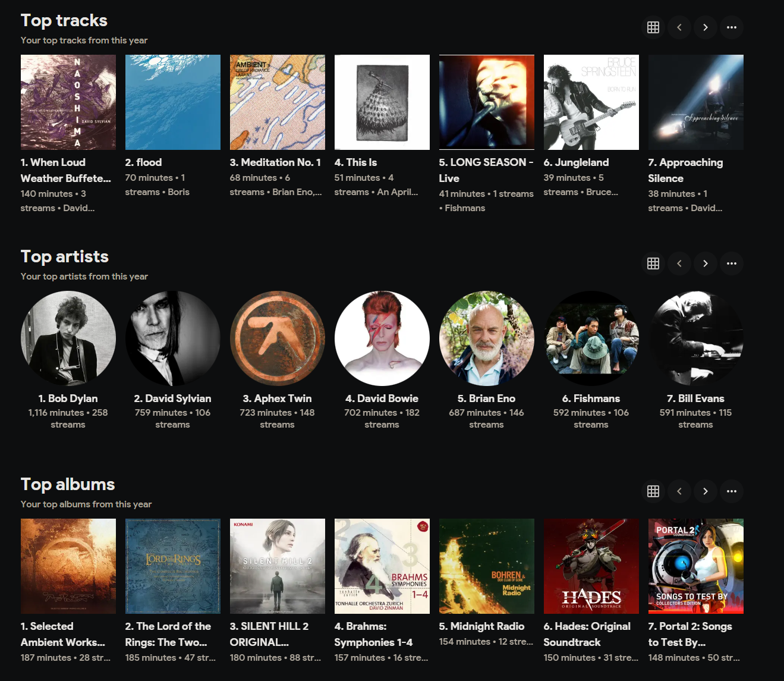Open Bob Dylan artist name link
Screen dimensions: 784x681
pos(68,398)
